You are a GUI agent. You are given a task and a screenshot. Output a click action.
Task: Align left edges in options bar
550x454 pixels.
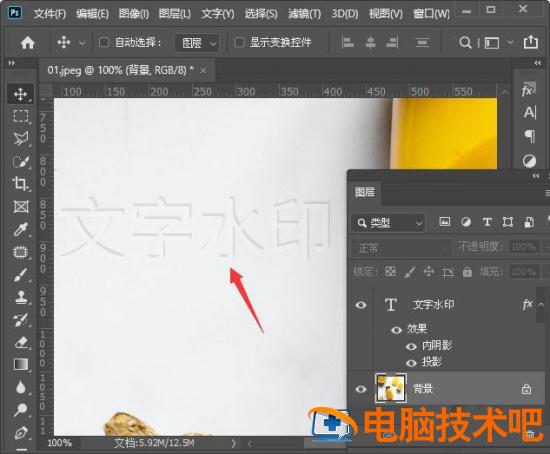tap(348, 43)
